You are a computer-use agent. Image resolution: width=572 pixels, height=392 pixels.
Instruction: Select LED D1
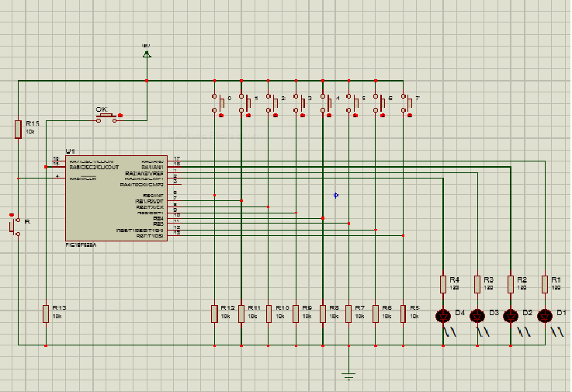[x=545, y=315]
